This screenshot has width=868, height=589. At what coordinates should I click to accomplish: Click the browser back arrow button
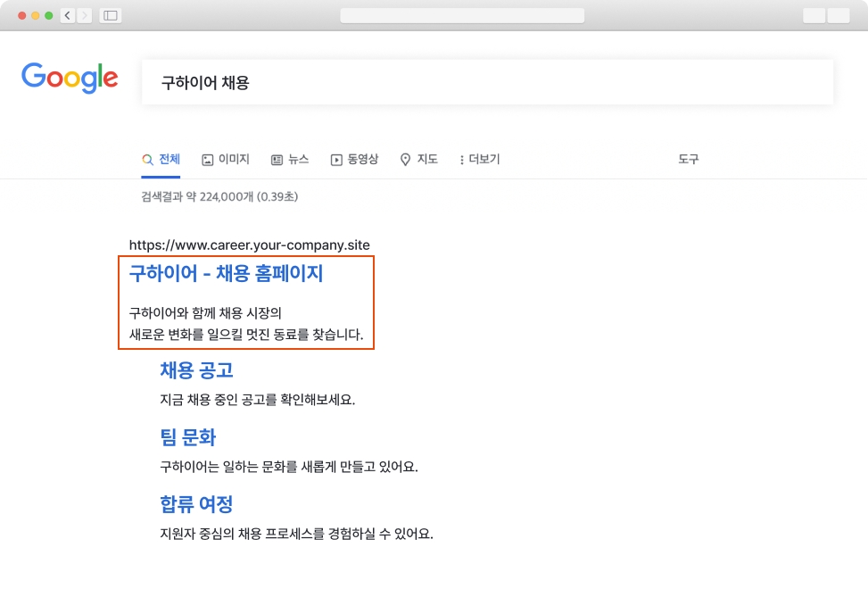pyautogui.click(x=68, y=15)
